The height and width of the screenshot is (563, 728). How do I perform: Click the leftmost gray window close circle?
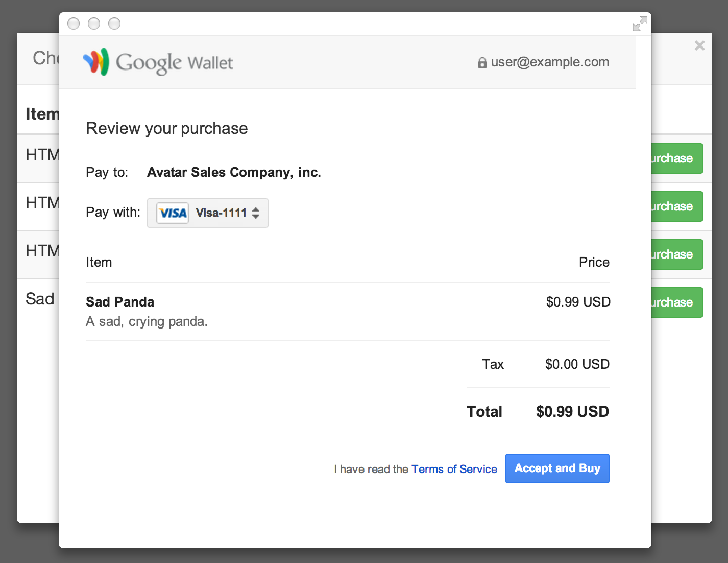[74, 24]
